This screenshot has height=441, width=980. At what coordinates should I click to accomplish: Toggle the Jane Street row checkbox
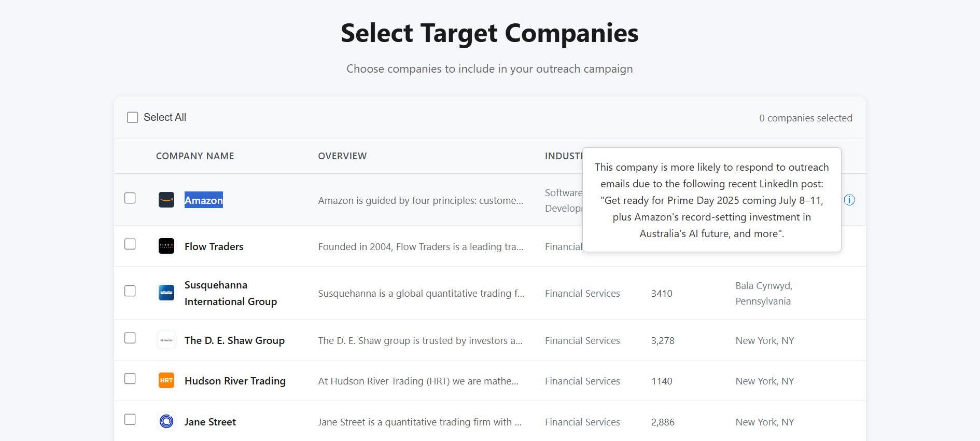130,419
